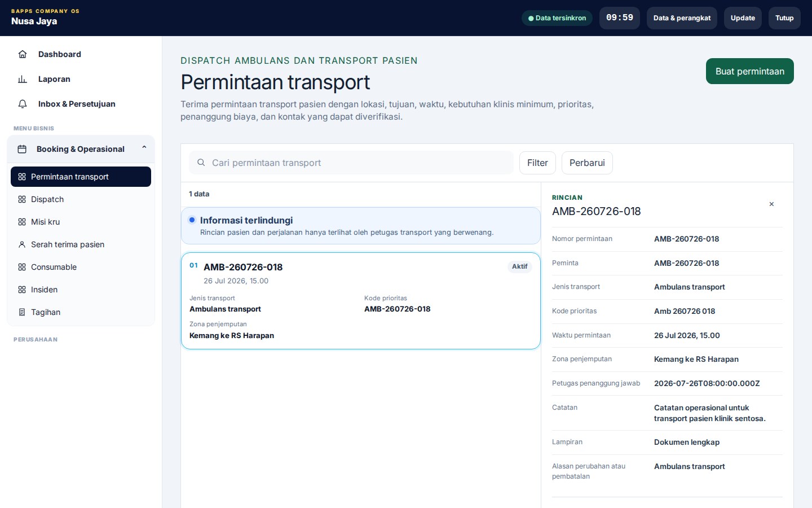Click the Data & perangkat button
Viewport: 812px width, 508px height.
coord(682,18)
